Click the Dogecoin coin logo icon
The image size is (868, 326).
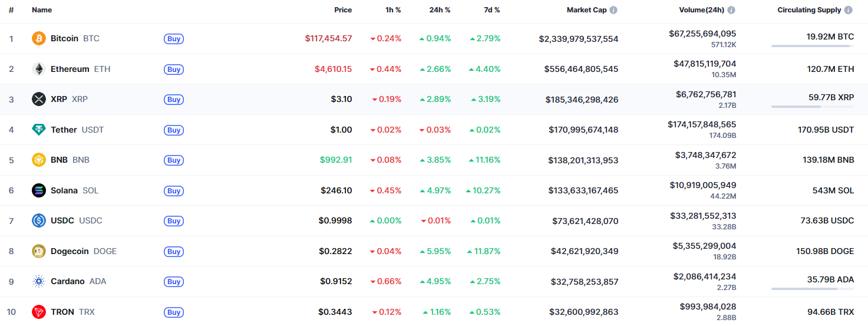coord(38,251)
